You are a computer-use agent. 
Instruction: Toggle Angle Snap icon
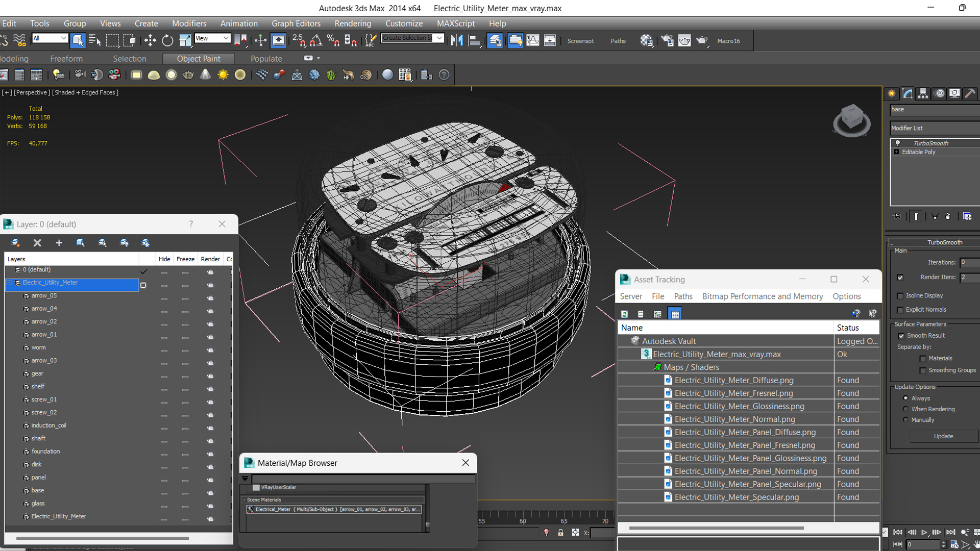[316, 41]
